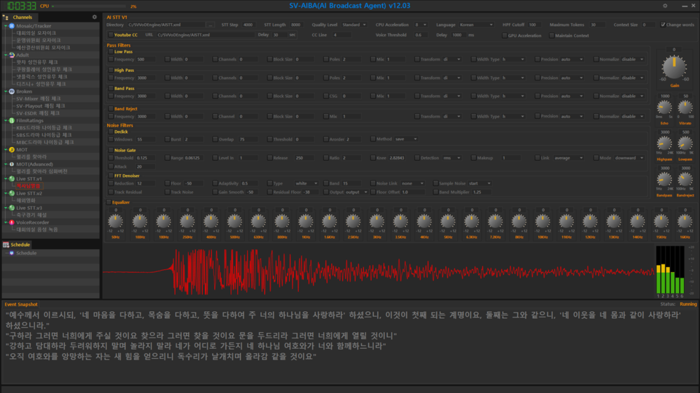Click the Live STT.v3 microphone icon
This screenshot has width=700, height=393.
pyautogui.click(x=12, y=208)
